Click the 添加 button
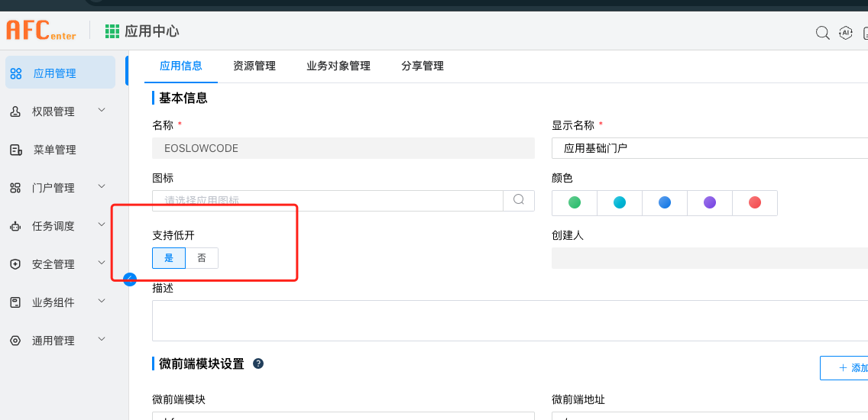The height and width of the screenshot is (420, 868). click(x=845, y=368)
